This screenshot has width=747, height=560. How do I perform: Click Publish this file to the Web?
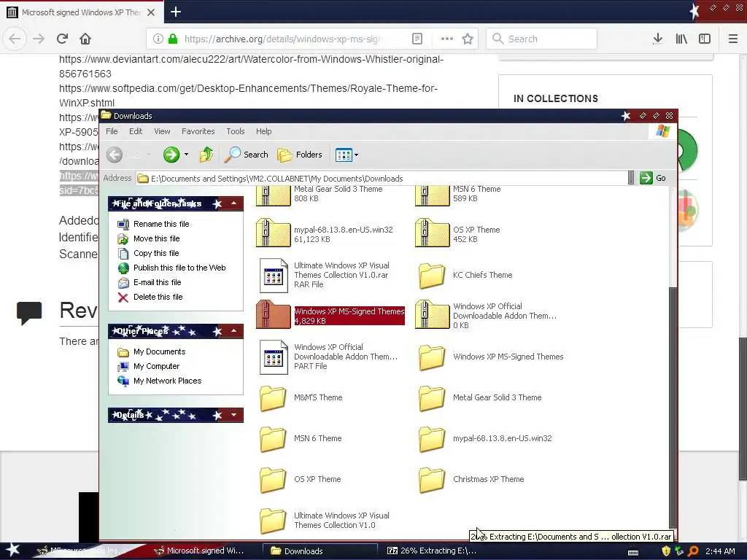(179, 268)
